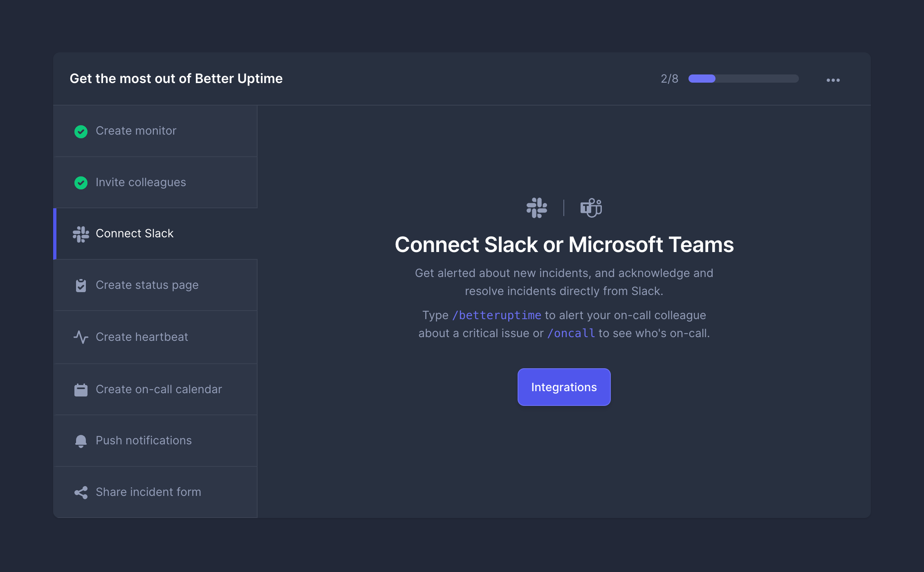Viewport: 924px width, 572px height.
Task: Click the on-call calendar icon
Action: (x=81, y=390)
